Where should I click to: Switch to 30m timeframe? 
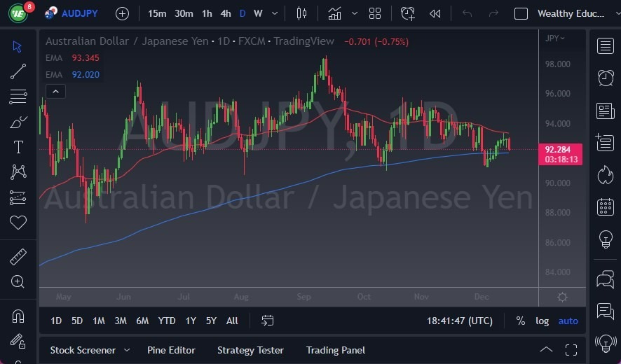point(184,14)
